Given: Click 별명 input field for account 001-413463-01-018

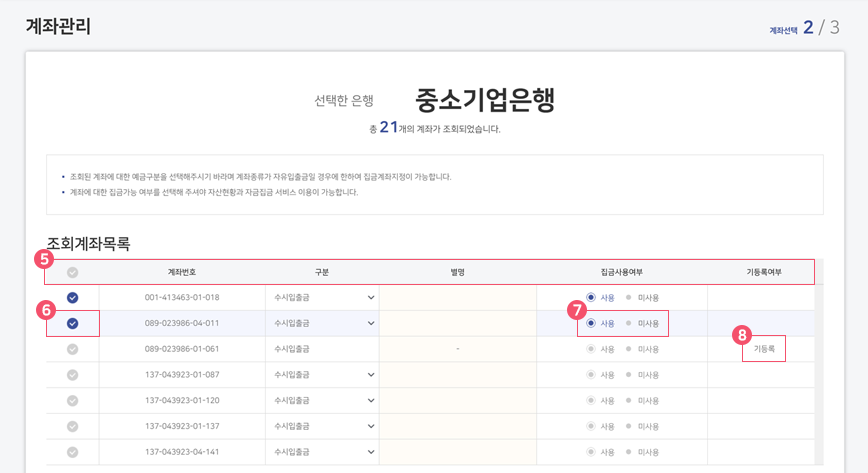Looking at the screenshot, I should [x=457, y=298].
